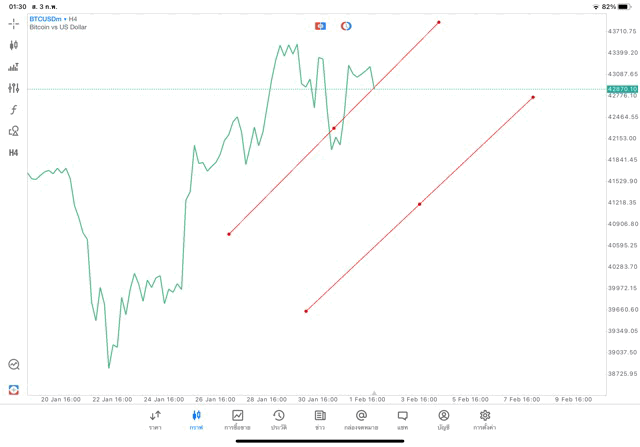Select the upper red trendline's top endpoint

439,22
